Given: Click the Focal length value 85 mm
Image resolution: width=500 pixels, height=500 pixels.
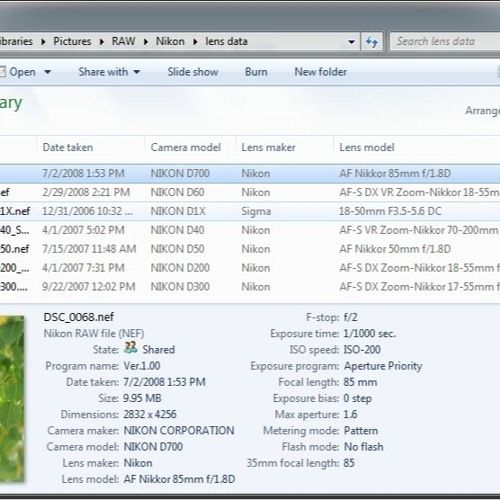Looking at the screenshot, I should (x=360, y=382).
